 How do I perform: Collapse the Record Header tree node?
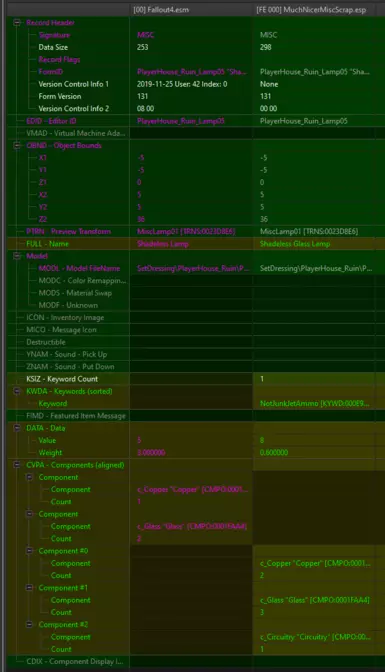pyautogui.click(x=17, y=23)
